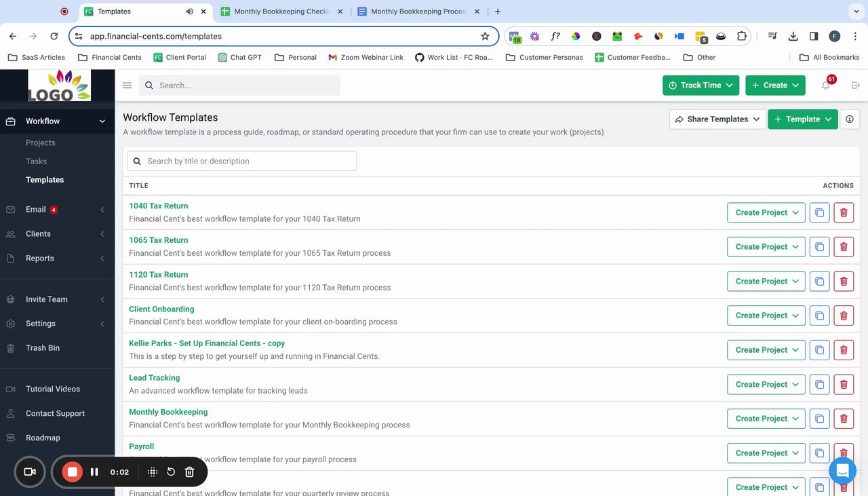
Task: Open Roadmap in sidebar
Action: click(x=43, y=438)
